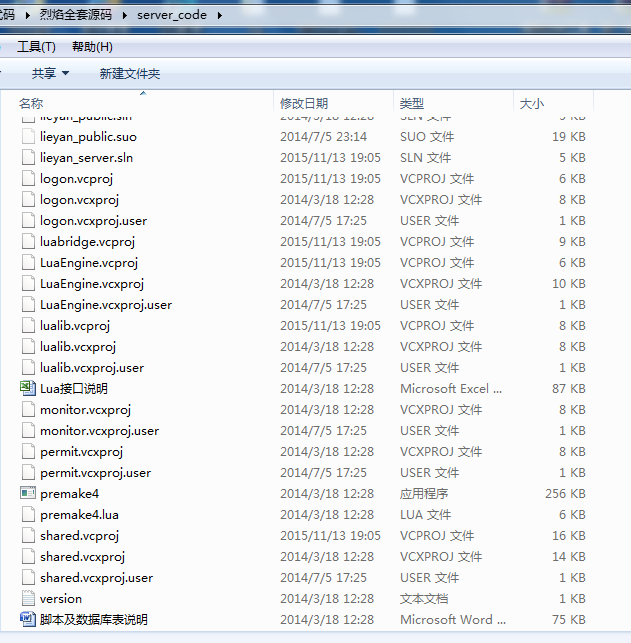The height and width of the screenshot is (643, 631).
Task: Click the LuaEngine.vcxproj file icon
Action: [28, 283]
